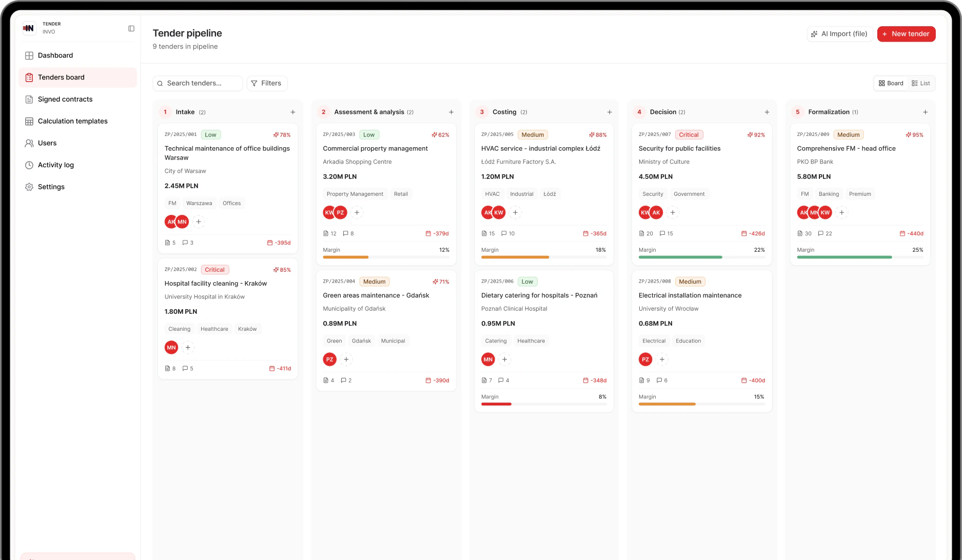Add tender to Intake column
The width and height of the screenshot is (962, 560).
coord(293,112)
